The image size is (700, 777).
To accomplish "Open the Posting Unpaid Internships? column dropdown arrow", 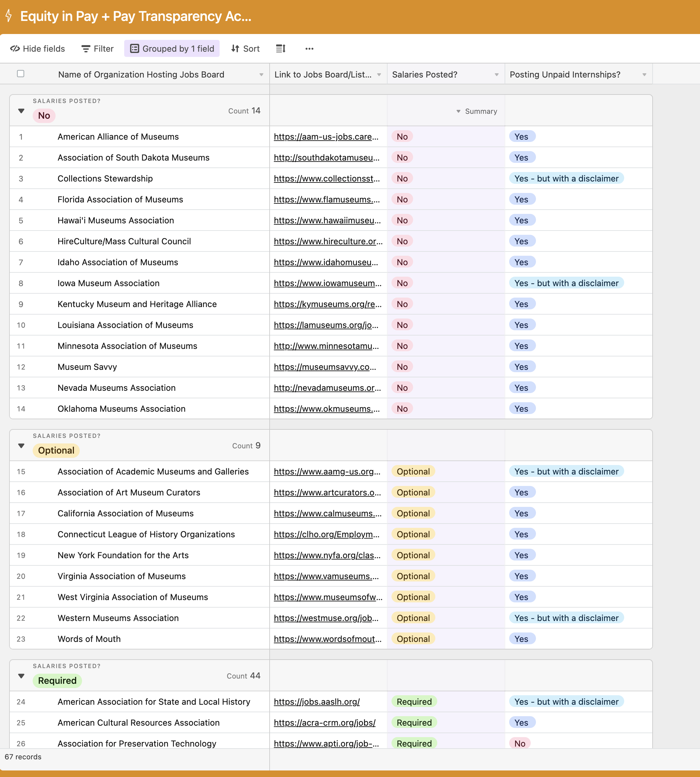I will coord(644,75).
